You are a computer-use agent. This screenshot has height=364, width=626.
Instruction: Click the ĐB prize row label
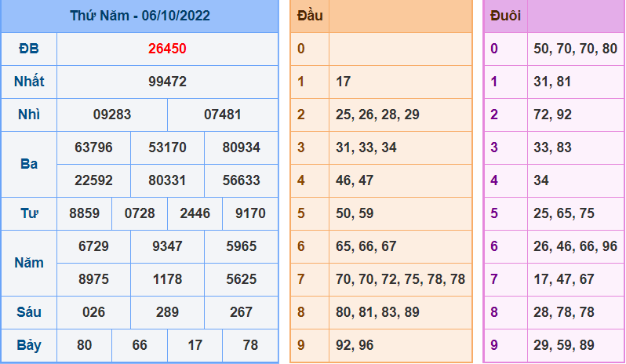(29, 49)
